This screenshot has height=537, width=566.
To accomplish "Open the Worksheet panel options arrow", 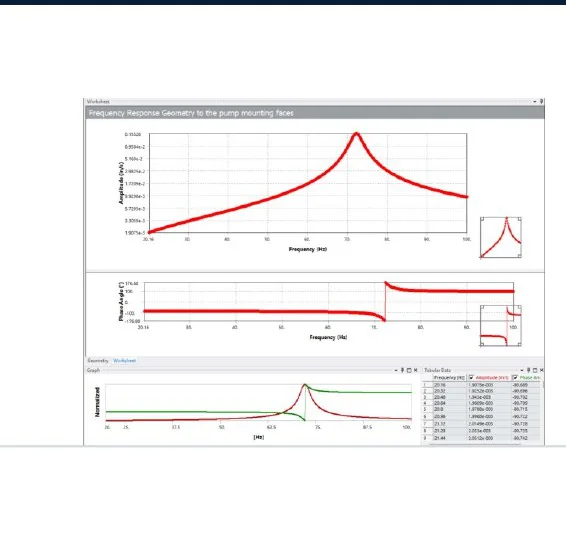I will coord(535,102).
